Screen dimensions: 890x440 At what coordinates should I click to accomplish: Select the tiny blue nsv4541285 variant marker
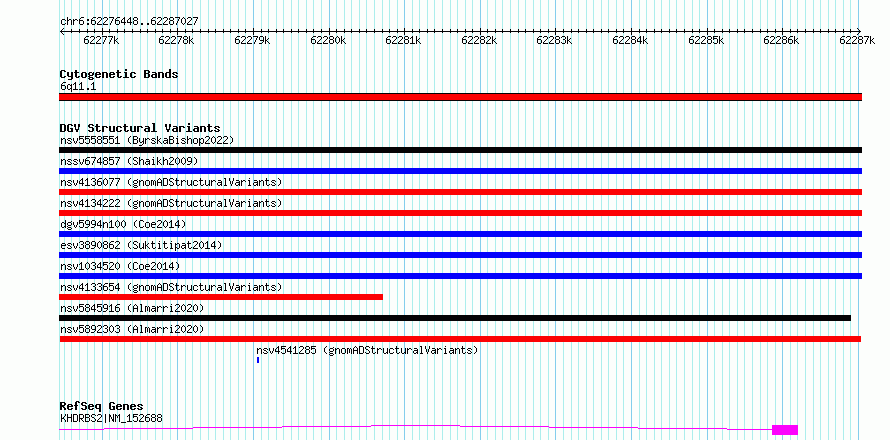pyautogui.click(x=258, y=360)
